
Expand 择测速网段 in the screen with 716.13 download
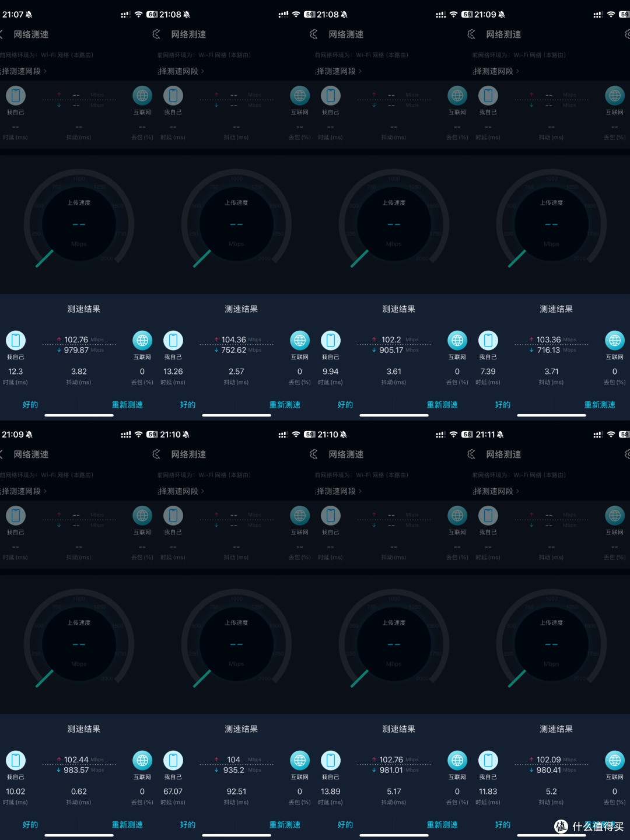click(x=496, y=71)
